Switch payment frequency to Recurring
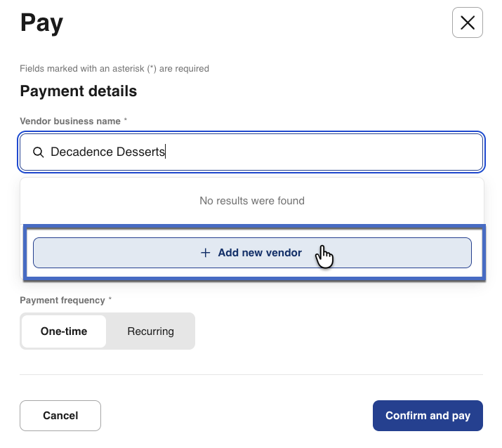This screenshot has width=502, height=448. point(150,331)
